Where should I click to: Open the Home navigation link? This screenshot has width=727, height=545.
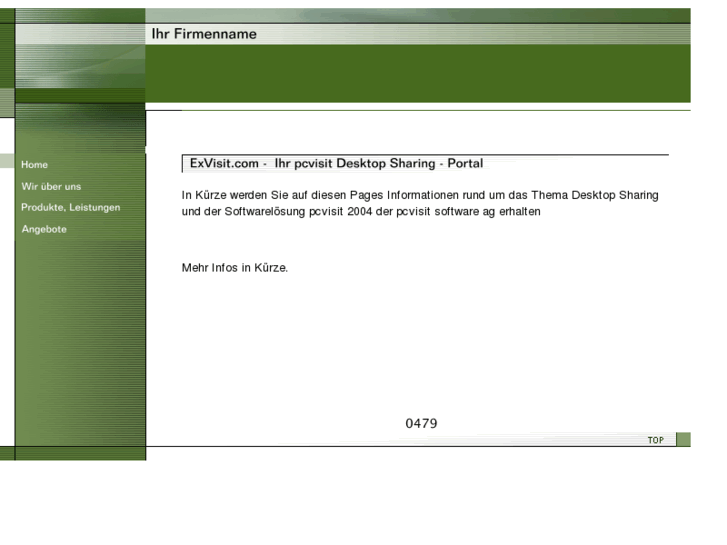34,165
